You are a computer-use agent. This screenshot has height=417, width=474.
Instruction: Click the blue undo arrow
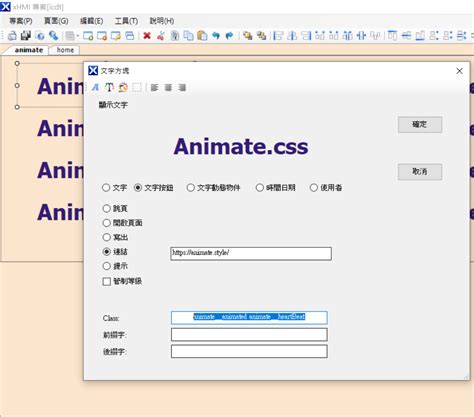[216, 35]
